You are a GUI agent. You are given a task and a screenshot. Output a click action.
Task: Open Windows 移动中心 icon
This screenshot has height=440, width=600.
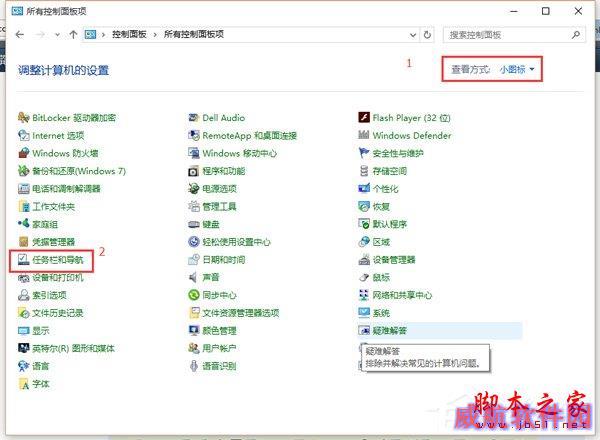[x=194, y=153]
